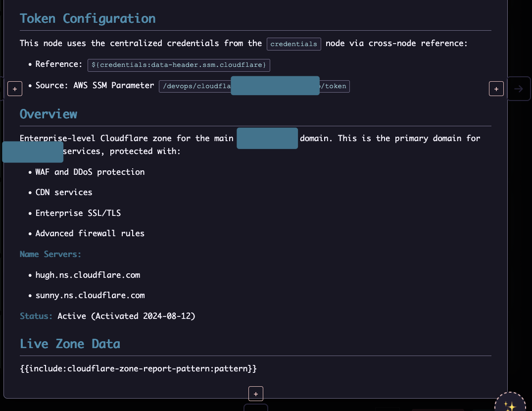Click the CDN services bullet item
Viewport: 532px width, 411px height.
(x=64, y=192)
